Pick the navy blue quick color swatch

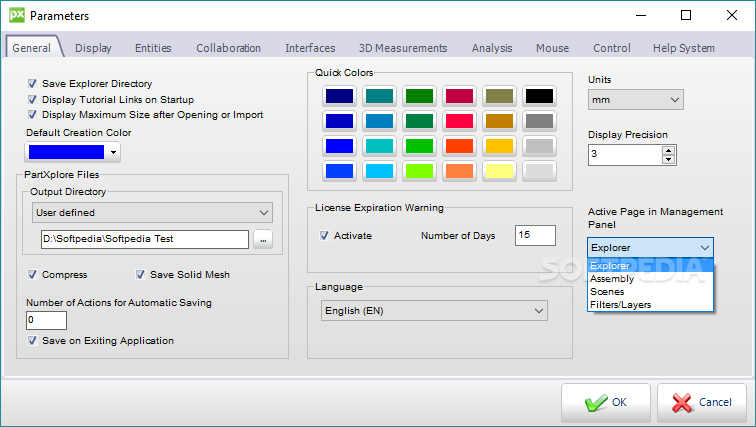click(x=339, y=96)
